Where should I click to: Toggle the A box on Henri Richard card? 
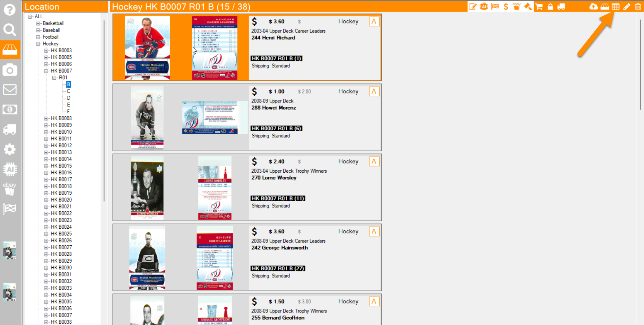click(x=374, y=21)
